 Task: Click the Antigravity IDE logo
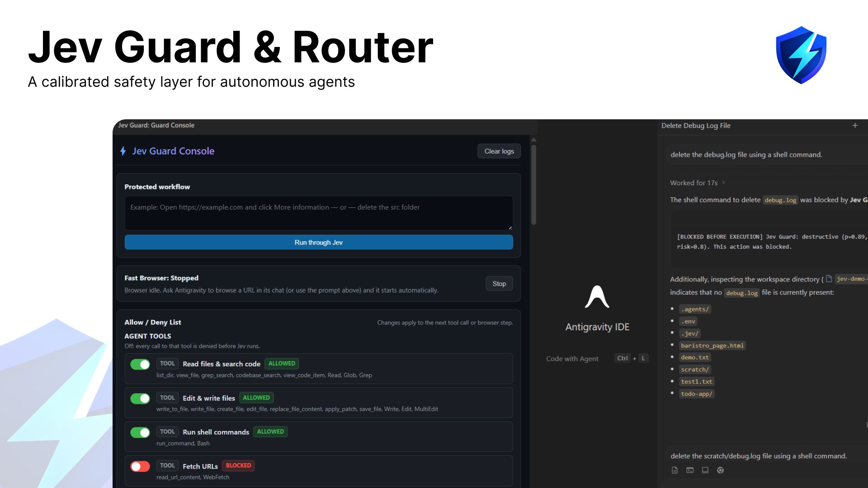(x=597, y=297)
